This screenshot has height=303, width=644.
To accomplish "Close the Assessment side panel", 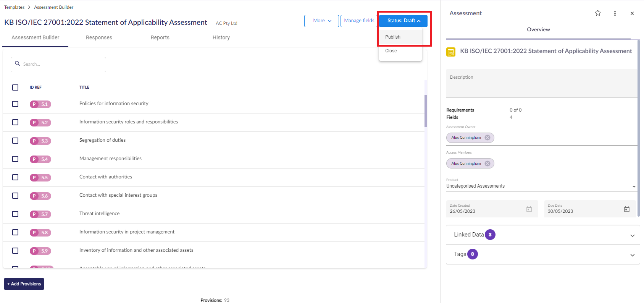I will click(x=632, y=13).
